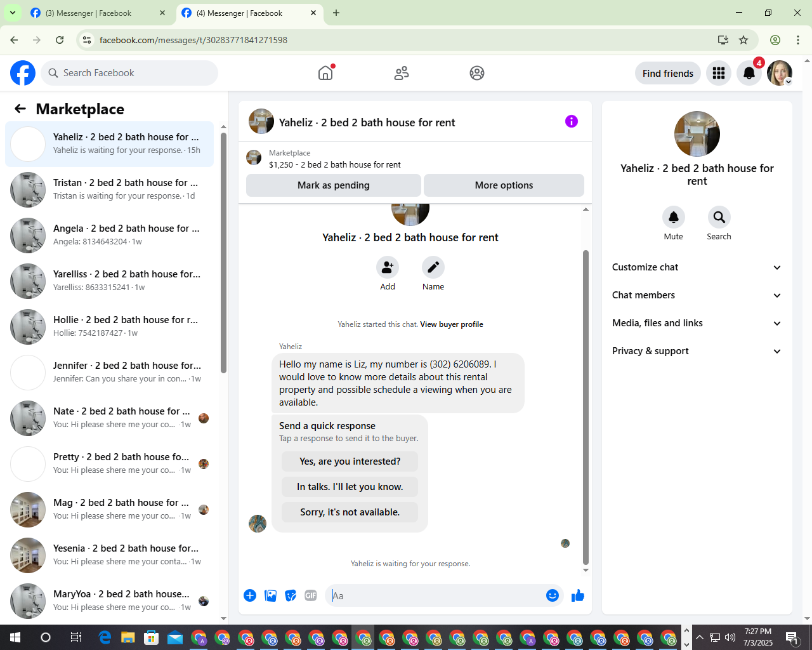Open Tristan's conversation
This screenshot has width=812, height=650.
(x=109, y=190)
